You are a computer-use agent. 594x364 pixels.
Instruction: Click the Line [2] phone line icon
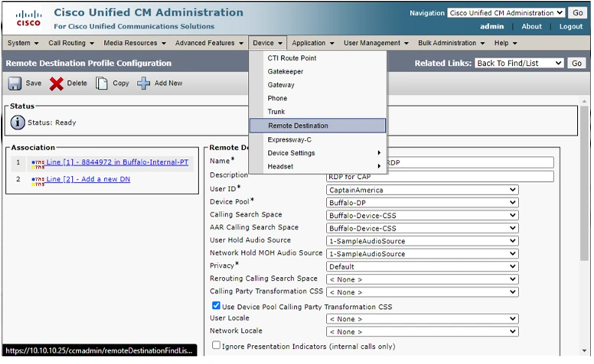(38, 181)
